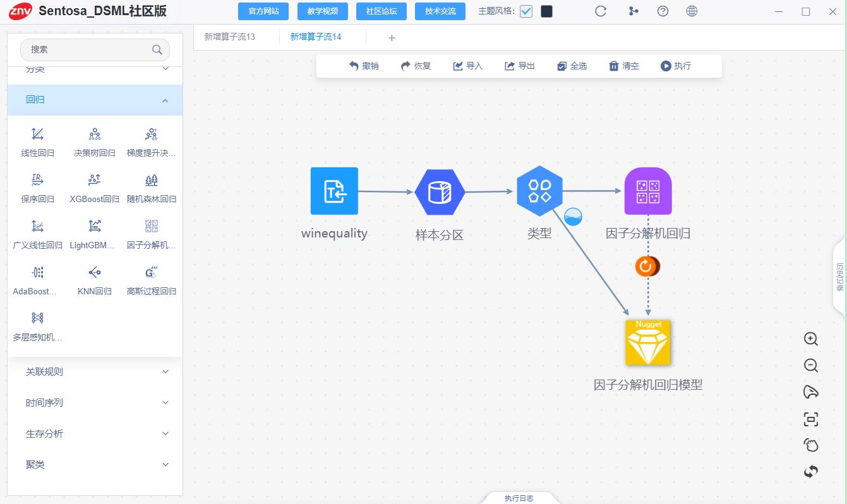Zoom out the canvas with magnifier minus
This screenshot has width=847, height=504.
point(811,365)
